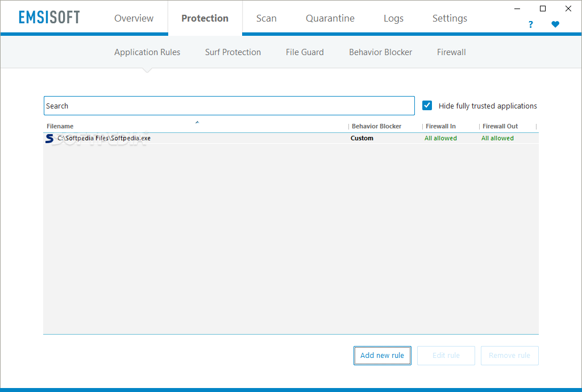Viewport: 582px width, 392px height.
Task: Click the Custom behavior blocker value
Action: (362, 138)
